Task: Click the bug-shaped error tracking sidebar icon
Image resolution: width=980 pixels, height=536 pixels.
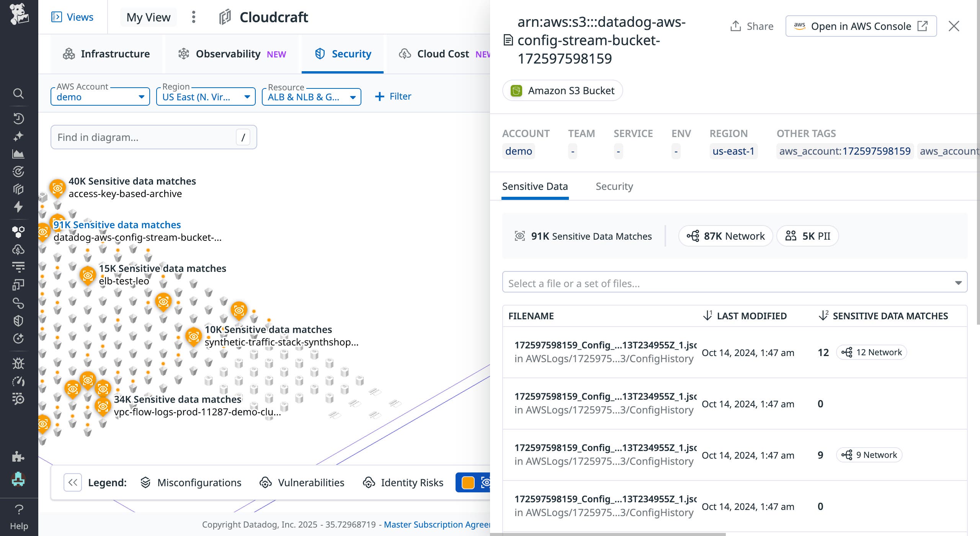Action: [19, 363]
